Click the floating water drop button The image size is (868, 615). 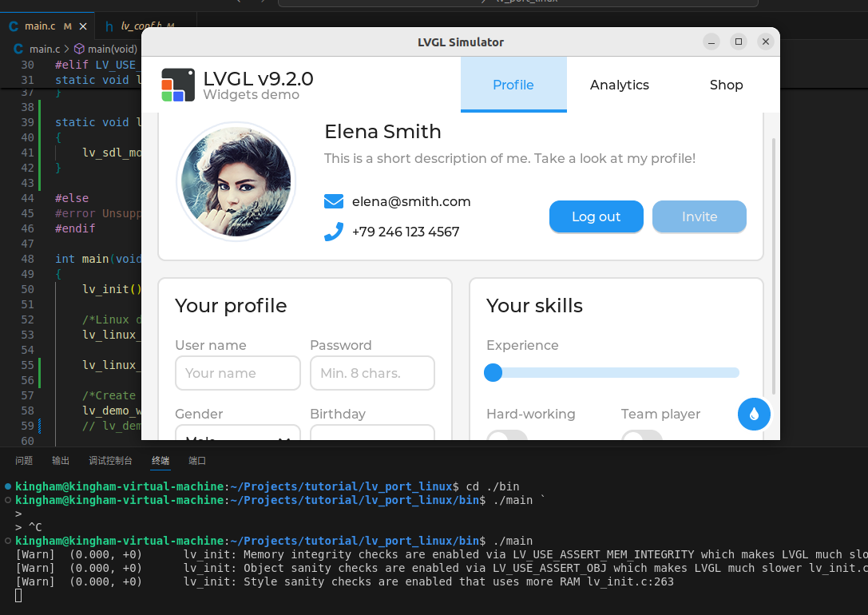754,414
